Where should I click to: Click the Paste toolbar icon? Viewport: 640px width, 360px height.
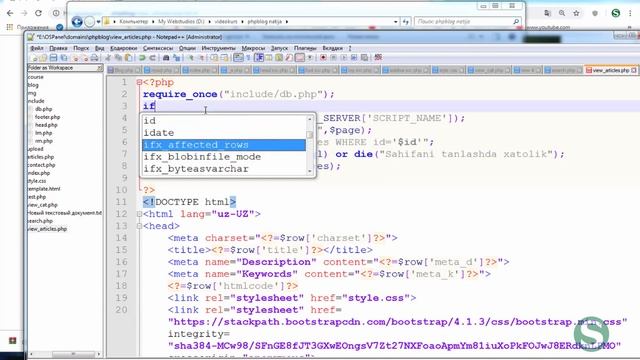[129, 58]
